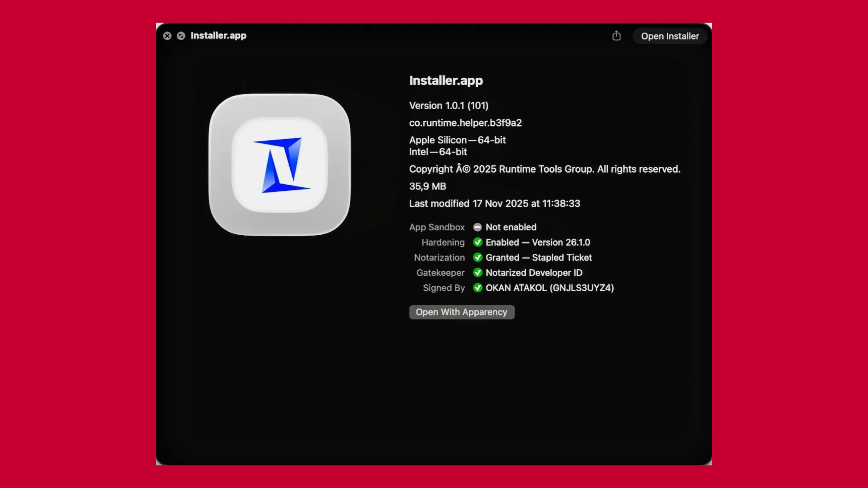Click the green checkmark beside Hardening
Image resolution: width=868 pixels, height=488 pixels.
(477, 242)
